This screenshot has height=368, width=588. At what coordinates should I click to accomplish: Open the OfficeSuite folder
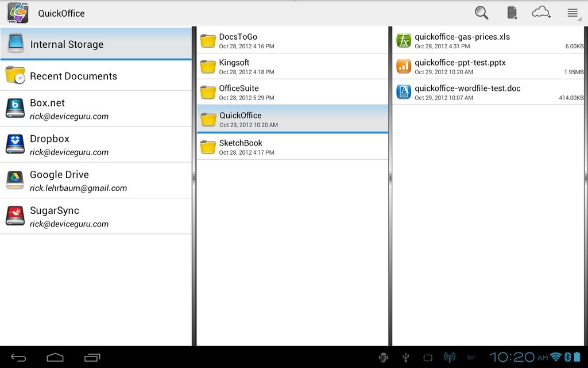292,92
